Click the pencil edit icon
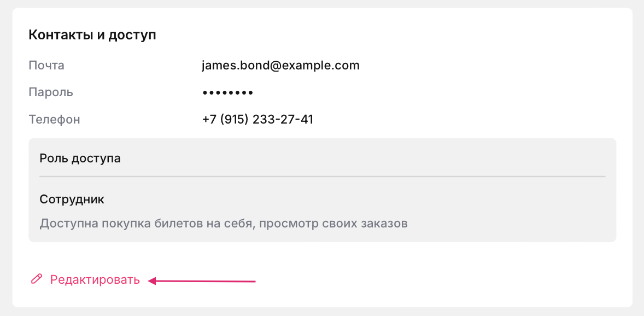Viewport: 644px width, 316px height. (37, 280)
